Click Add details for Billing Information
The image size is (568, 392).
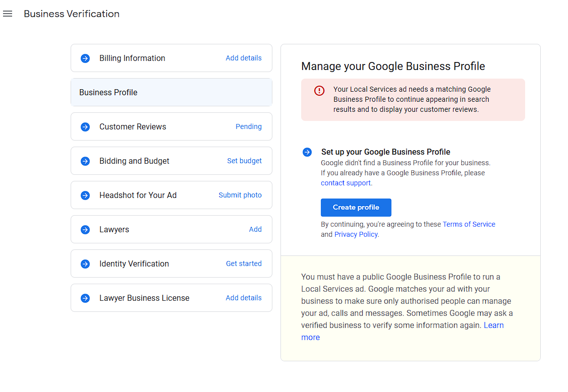click(244, 58)
